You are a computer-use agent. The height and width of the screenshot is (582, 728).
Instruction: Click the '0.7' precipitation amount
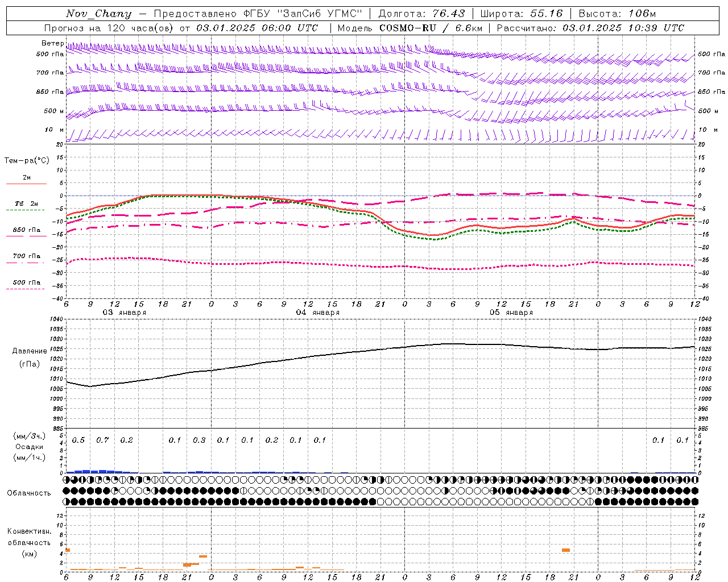point(102,440)
